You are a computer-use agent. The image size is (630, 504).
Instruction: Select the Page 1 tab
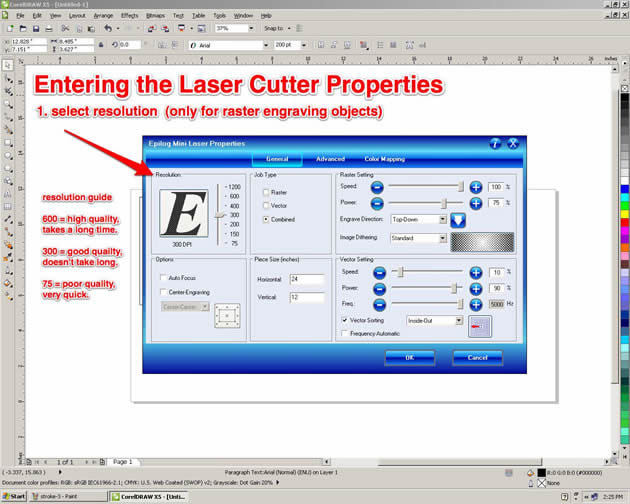(x=123, y=462)
